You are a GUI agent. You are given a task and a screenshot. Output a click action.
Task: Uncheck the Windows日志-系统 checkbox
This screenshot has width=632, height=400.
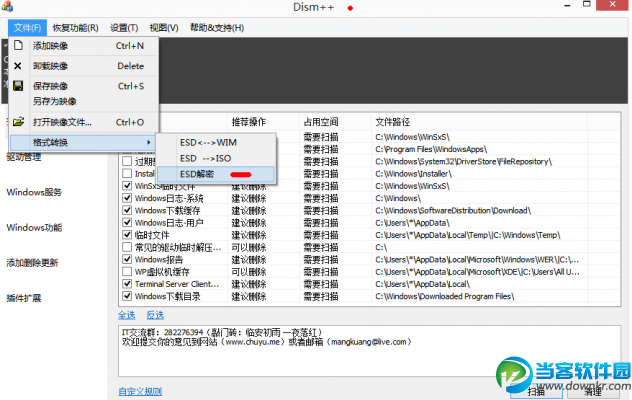(x=127, y=198)
